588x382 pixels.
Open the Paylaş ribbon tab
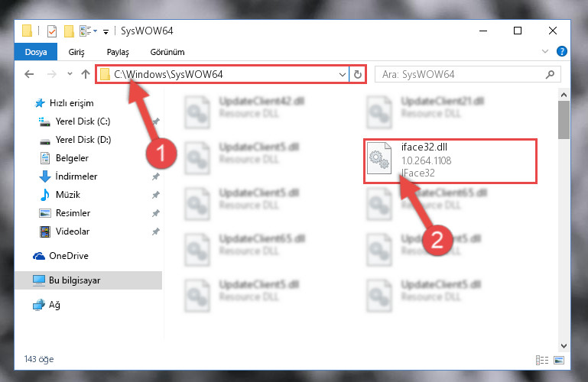pyautogui.click(x=118, y=52)
